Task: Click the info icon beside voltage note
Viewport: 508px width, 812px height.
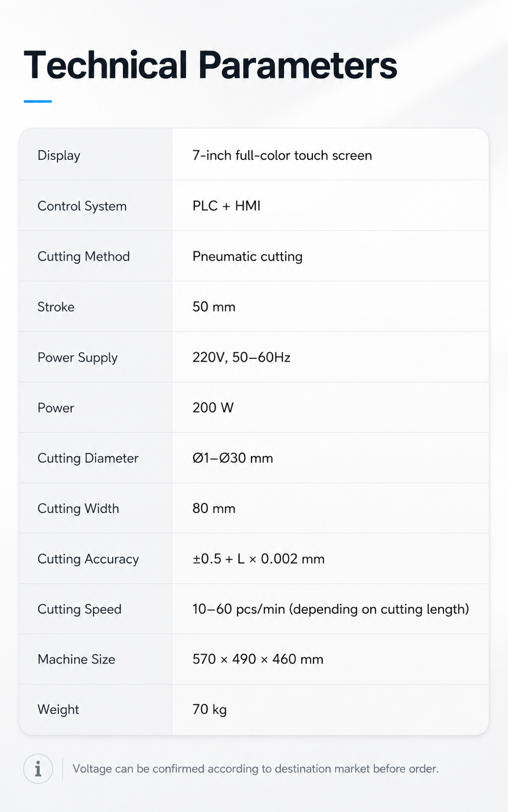Action: pos(38,768)
